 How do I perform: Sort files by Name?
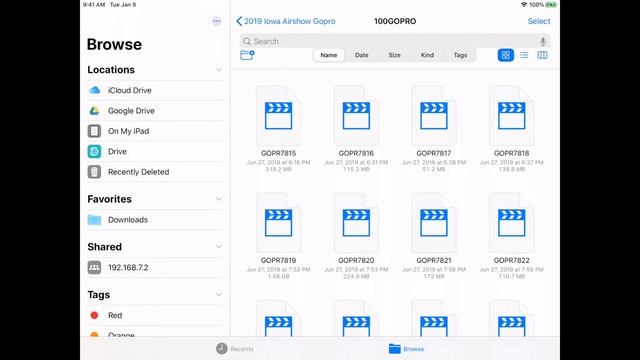click(x=329, y=55)
